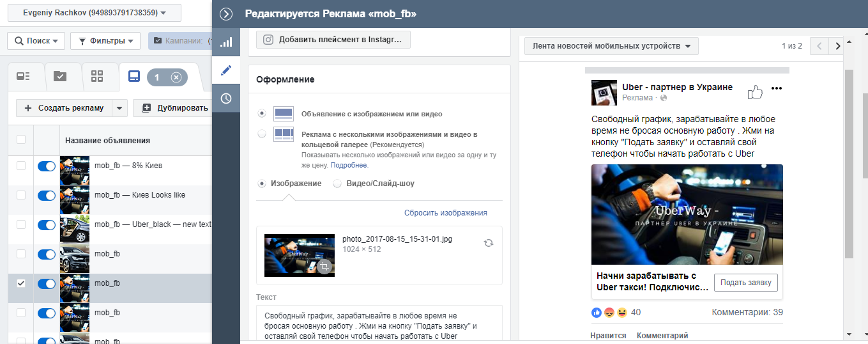
Task: Click thumbnail of mob_fb — Uber_black row
Action: 75,230
